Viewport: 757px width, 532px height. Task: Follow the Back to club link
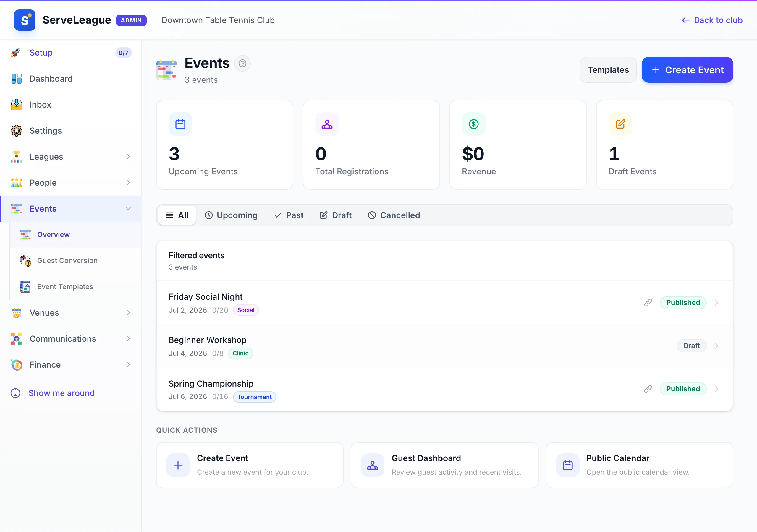click(x=712, y=20)
